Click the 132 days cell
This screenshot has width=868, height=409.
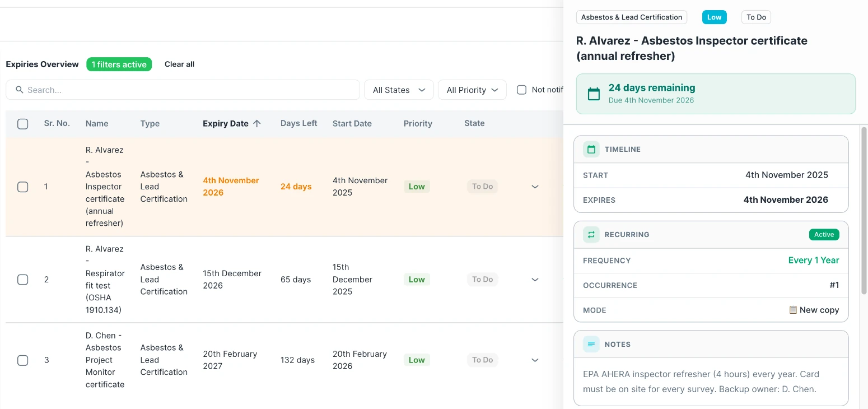(x=297, y=360)
